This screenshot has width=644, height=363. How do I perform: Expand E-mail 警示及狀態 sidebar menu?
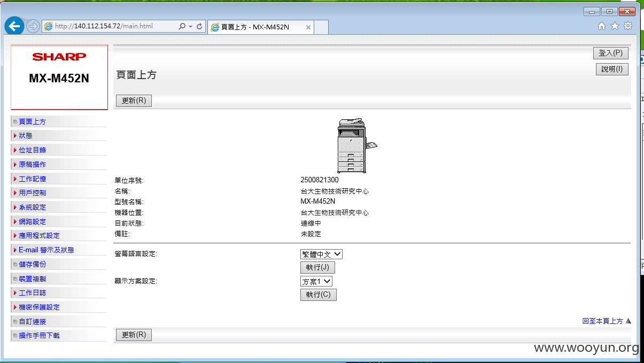point(46,250)
